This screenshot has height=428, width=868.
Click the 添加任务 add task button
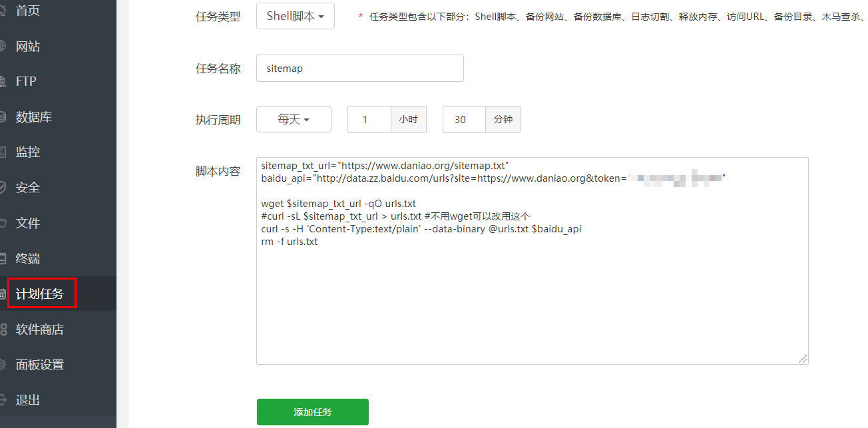click(x=313, y=412)
